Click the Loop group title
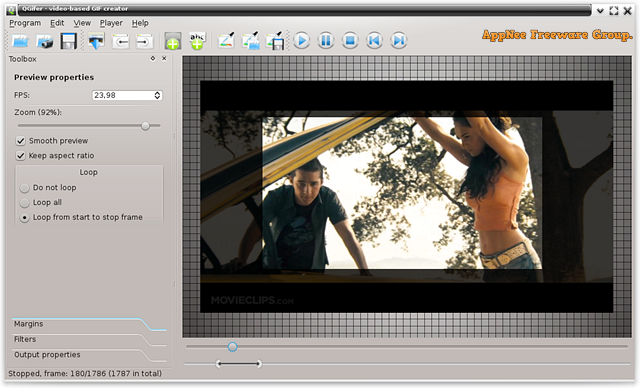 pyautogui.click(x=89, y=172)
